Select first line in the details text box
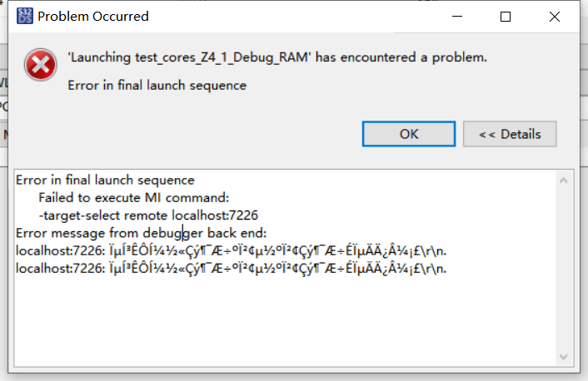This screenshot has width=588, height=381. click(105, 180)
